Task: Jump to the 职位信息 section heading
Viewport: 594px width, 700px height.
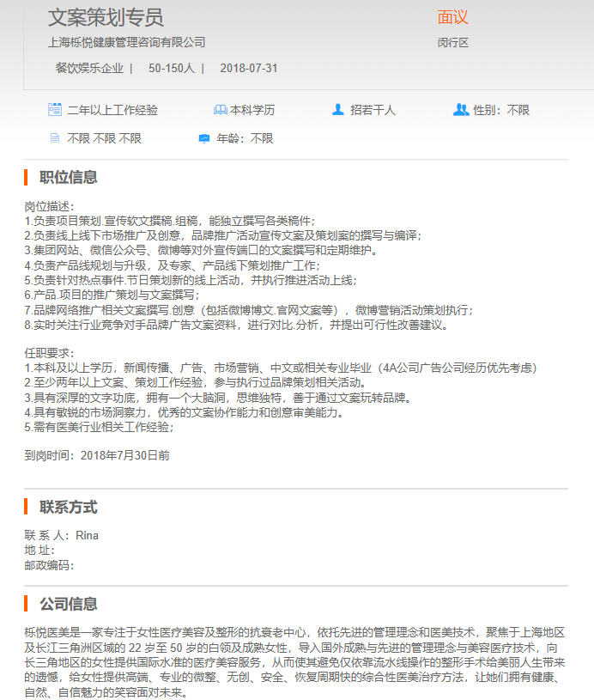Action: pos(69,178)
